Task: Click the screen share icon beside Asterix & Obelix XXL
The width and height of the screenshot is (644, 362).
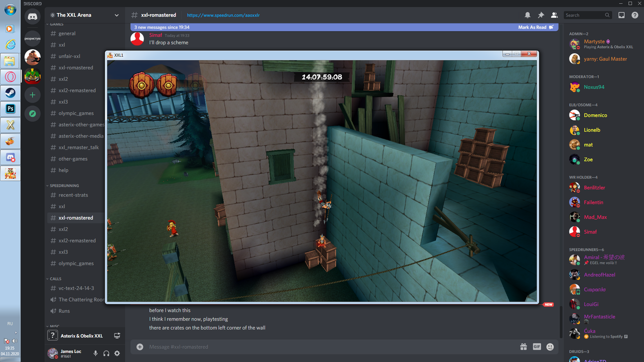Action: pos(117,336)
